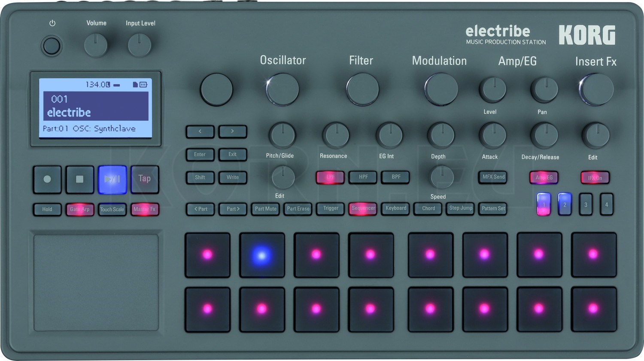644x361 pixels.
Task: Select Keyboard mode
Action: 395,208
